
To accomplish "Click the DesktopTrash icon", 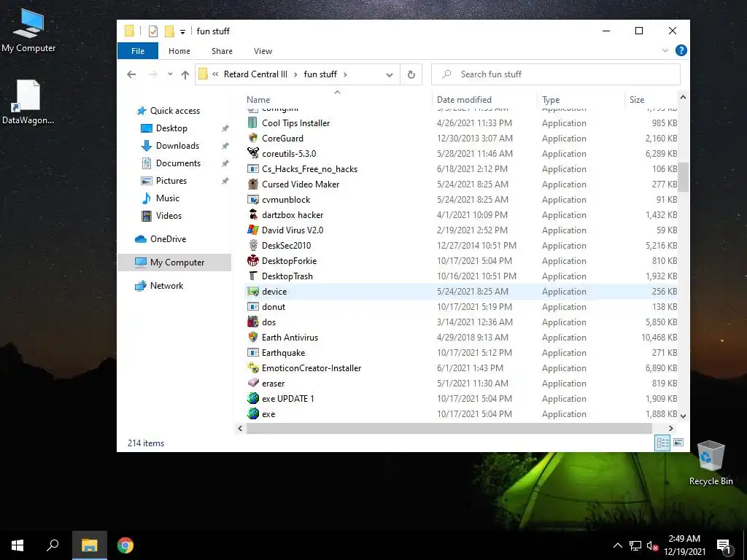I will [x=252, y=276].
